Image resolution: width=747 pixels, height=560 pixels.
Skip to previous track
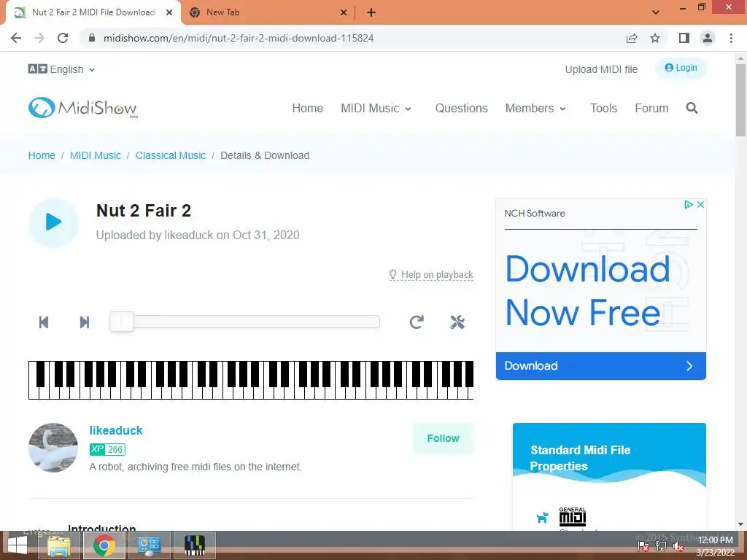coord(43,322)
